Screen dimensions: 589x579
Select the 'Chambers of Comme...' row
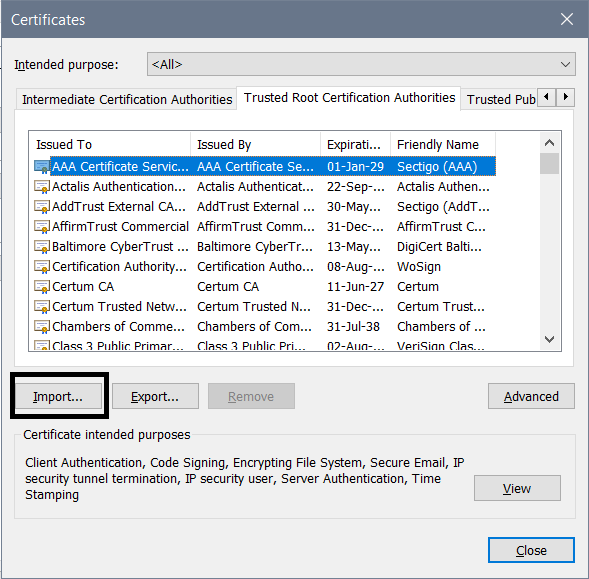pos(264,327)
